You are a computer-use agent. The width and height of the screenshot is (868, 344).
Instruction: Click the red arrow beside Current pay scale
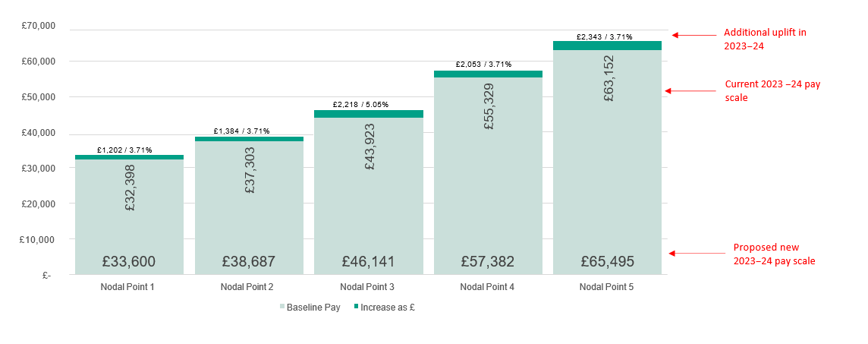(x=690, y=91)
